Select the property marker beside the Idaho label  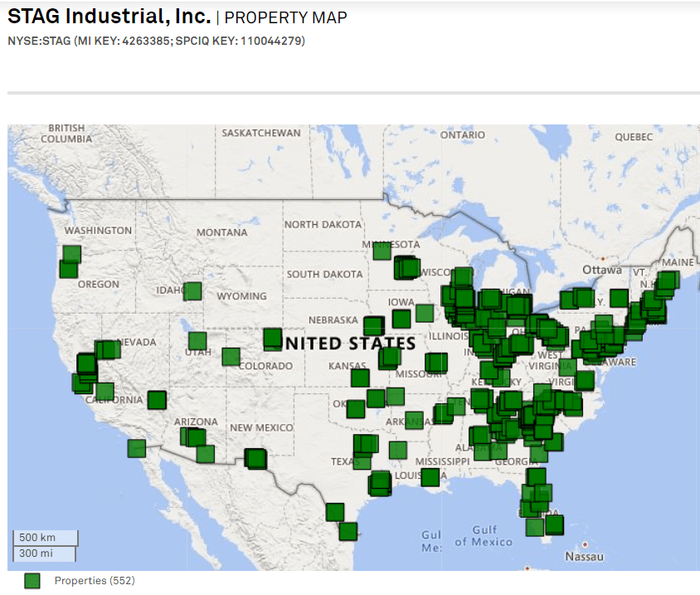pos(192,291)
